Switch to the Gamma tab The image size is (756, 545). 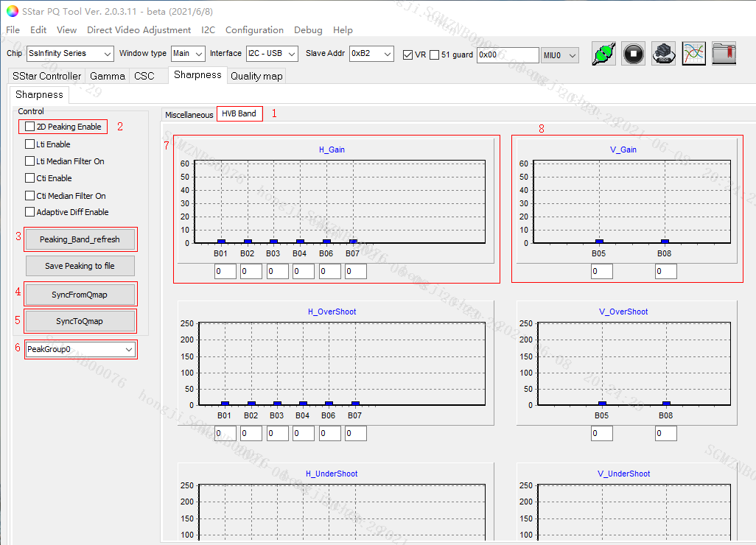tap(108, 76)
